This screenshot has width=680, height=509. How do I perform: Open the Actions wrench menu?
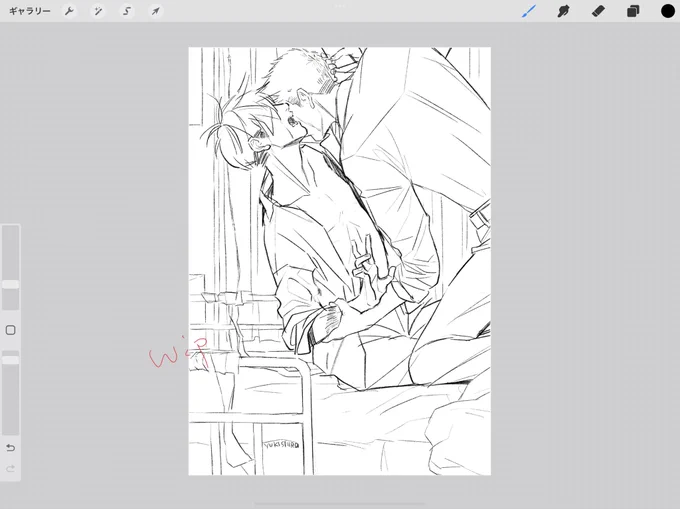pyautogui.click(x=69, y=11)
